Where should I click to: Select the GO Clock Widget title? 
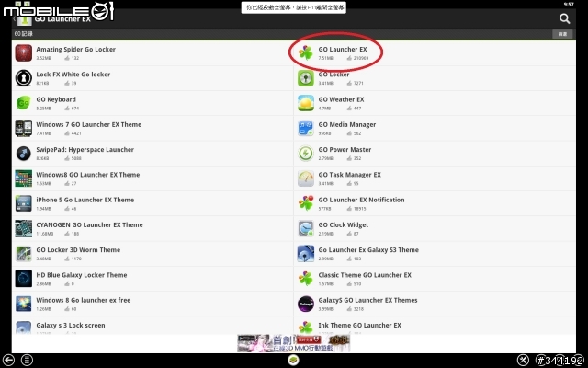click(343, 224)
